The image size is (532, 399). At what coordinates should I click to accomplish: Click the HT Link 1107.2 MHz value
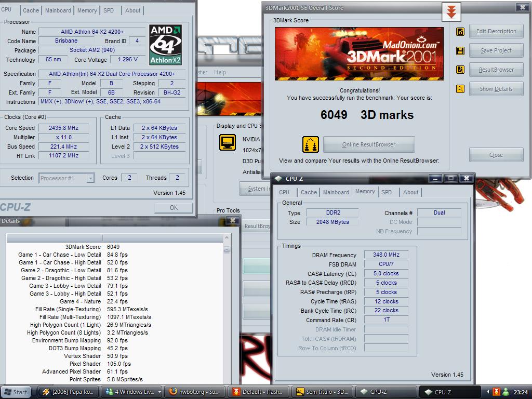click(63, 156)
